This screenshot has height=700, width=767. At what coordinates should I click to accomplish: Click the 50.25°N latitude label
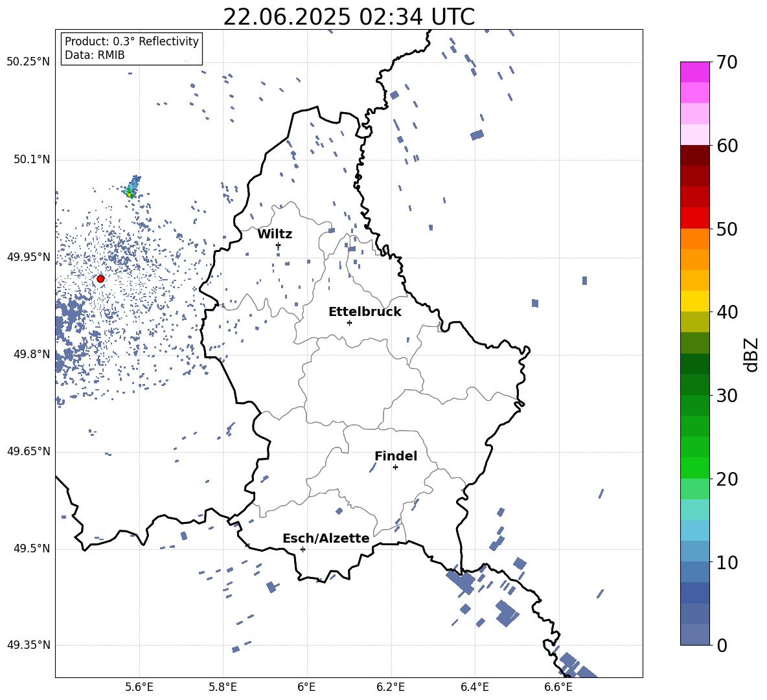(x=28, y=62)
